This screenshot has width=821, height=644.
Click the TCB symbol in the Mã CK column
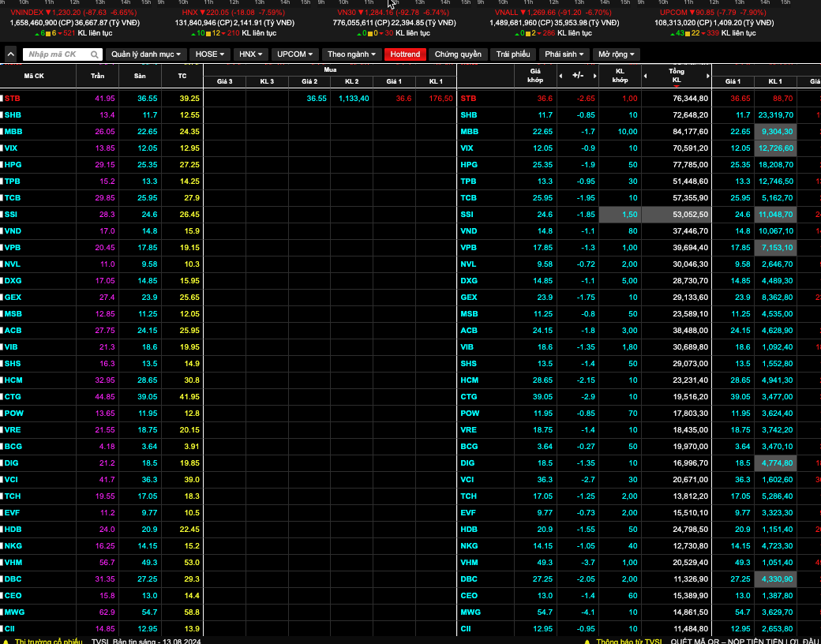[x=13, y=198]
